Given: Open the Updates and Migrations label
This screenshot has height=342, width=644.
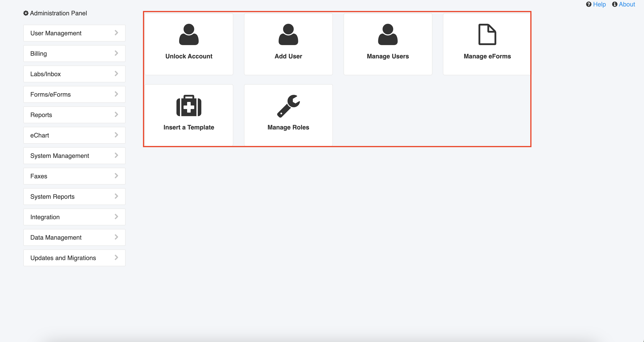Looking at the screenshot, I should [x=63, y=258].
